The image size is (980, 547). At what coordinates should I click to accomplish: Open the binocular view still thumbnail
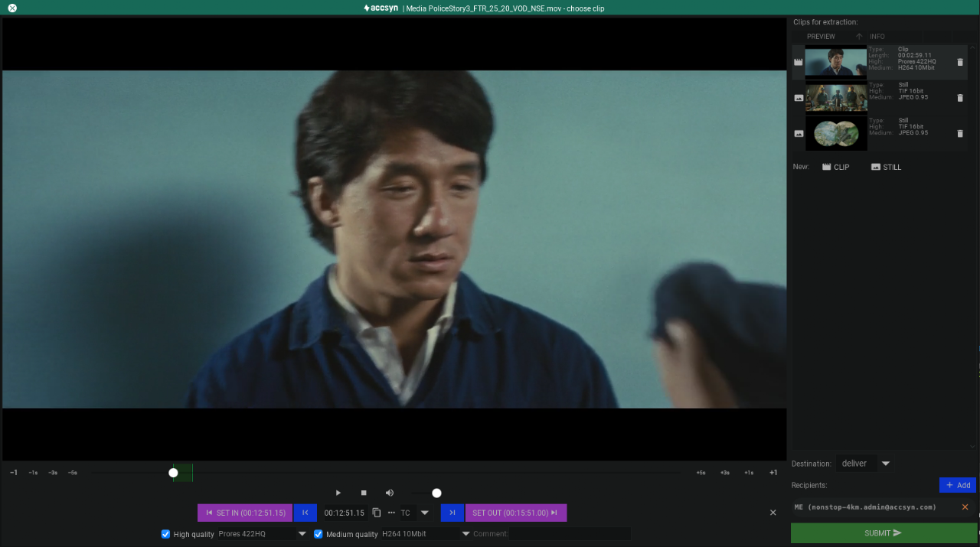click(836, 133)
